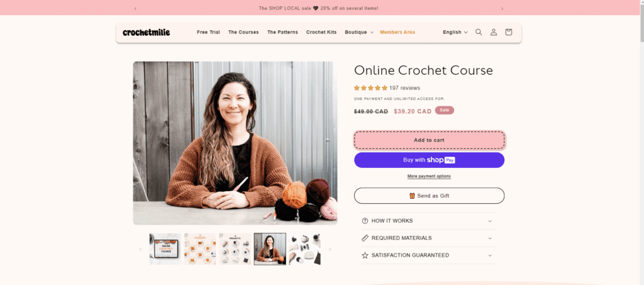Show previous announcement with left arrow
This screenshot has height=285, width=644.
136,8
